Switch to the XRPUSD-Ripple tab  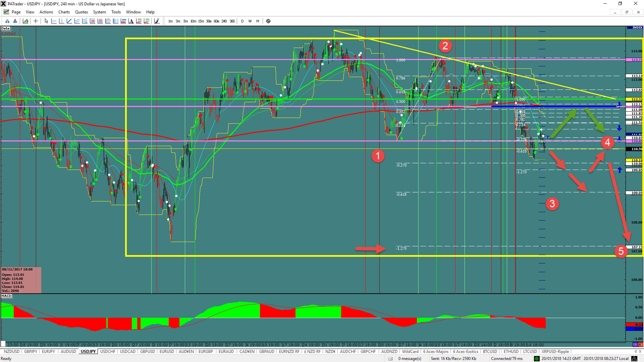[x=555, y=351]
